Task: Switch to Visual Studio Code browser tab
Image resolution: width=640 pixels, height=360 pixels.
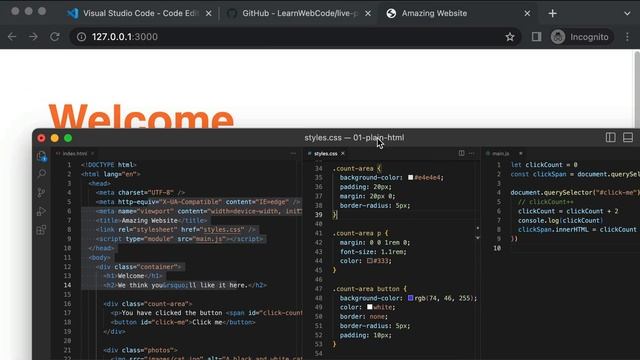Action: pos(139,13)
